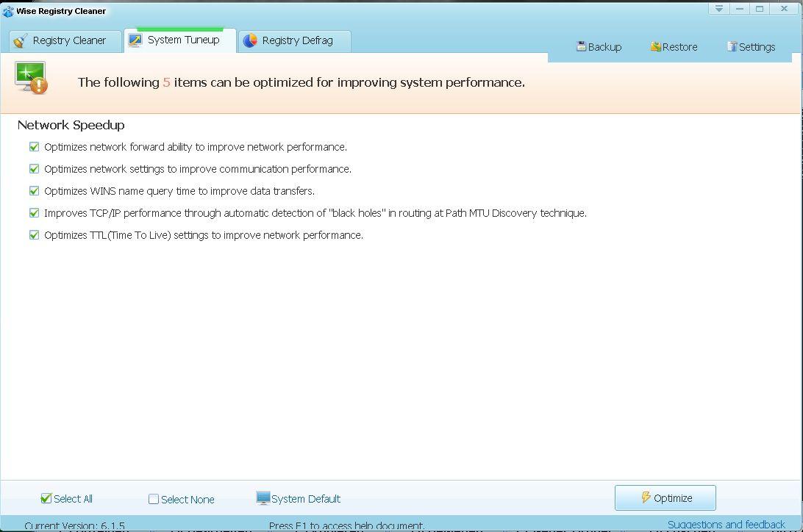Maximize the Wise Registry Cleaner window
Screen dimensions: 803x532
click(760, 9)
